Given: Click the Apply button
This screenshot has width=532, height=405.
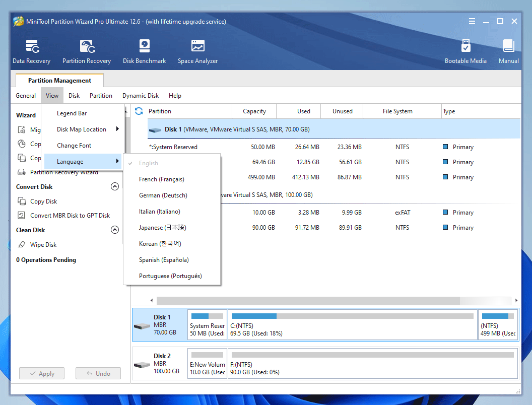Looking at the screenshot, I should click(x=42, y=373).
